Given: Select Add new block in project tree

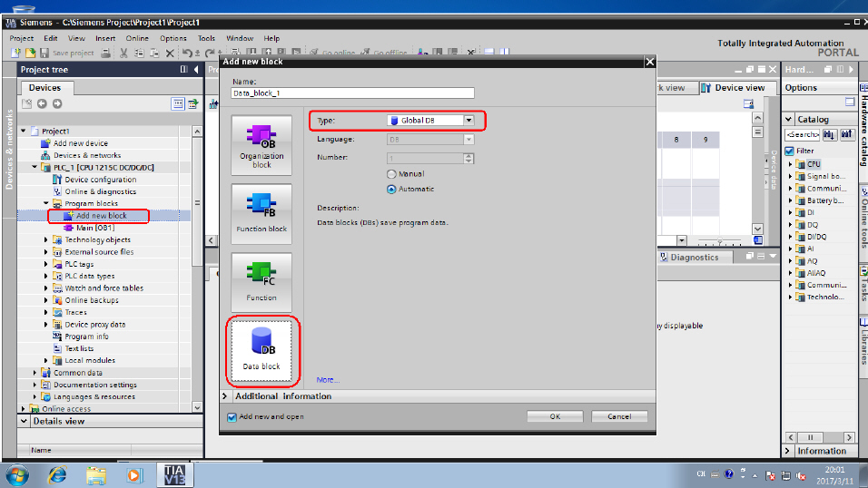Looking at the screenshot, I should 102,215.
